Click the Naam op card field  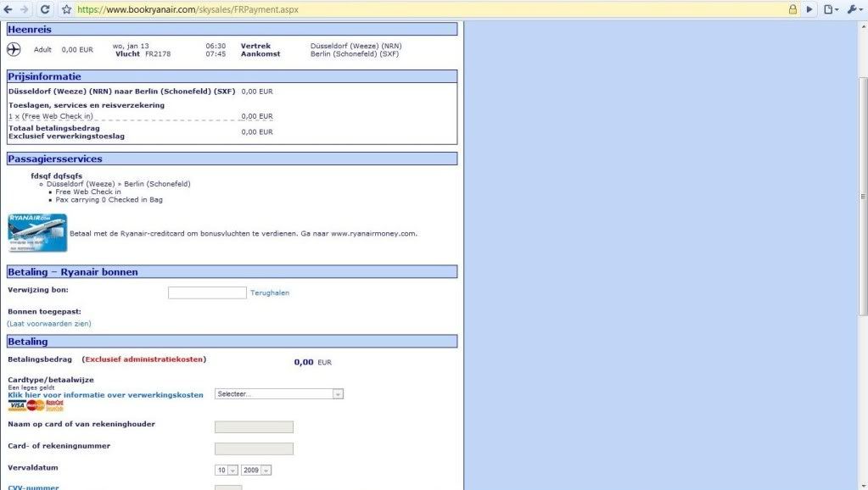(x=254, y=427)
